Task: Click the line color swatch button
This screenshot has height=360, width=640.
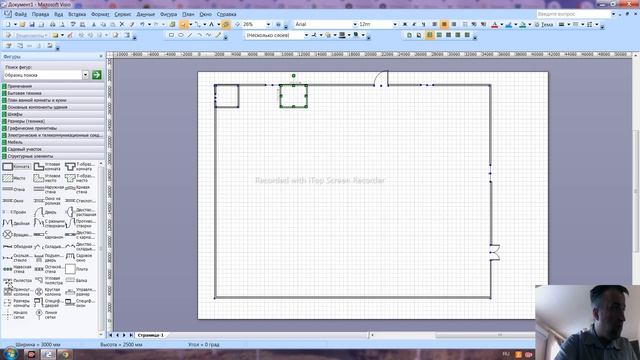Action: point(509,24)
